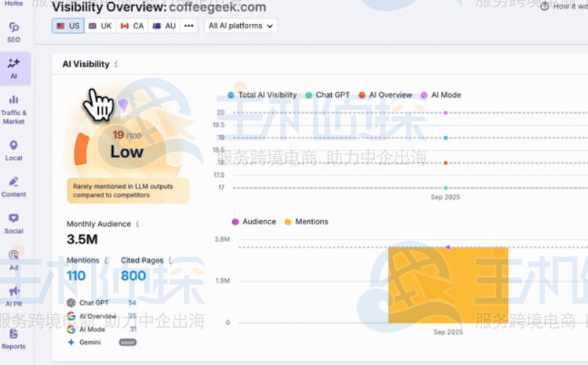Click Chat GPT mentions count 54
The height and width of the screenshot is (365, 588).
click(132, 302)
